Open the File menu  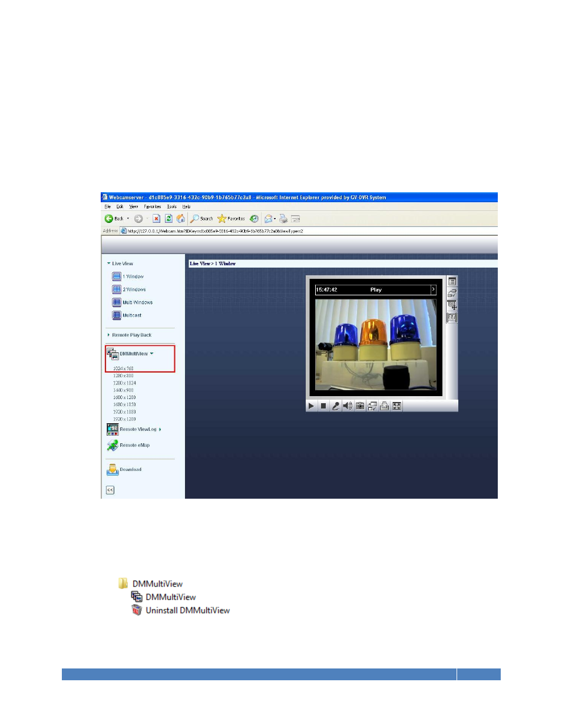tap(108, 207)
